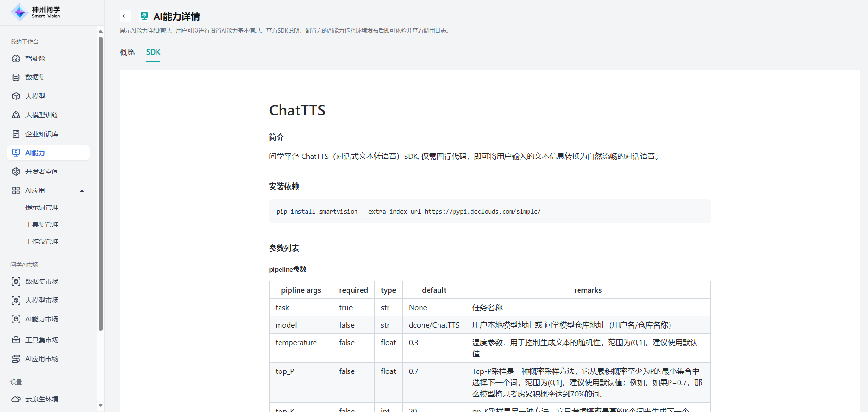Click the AI能力市场 icon
This screenshot has height=412, width=868.
point(16,319)
